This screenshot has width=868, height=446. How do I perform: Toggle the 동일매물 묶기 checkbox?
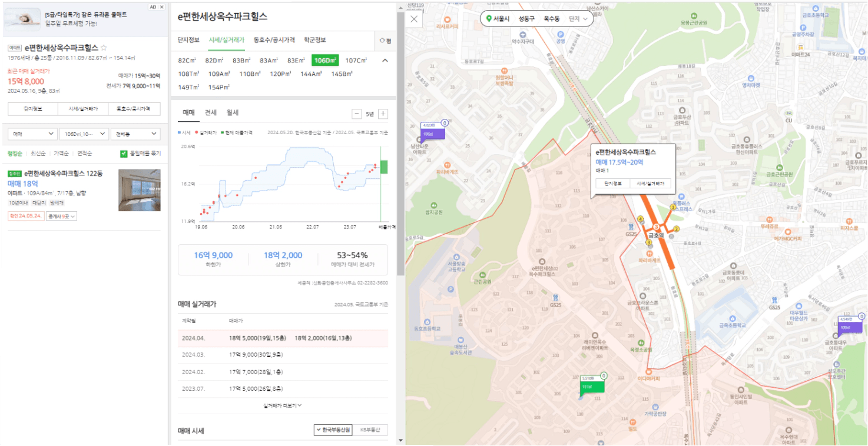[x=124, y=154]
